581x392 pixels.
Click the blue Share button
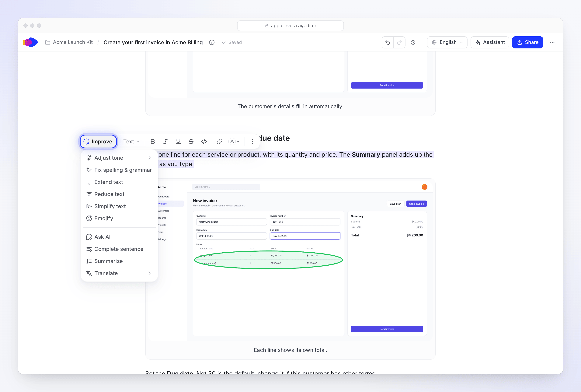click(x=527, y=42)
